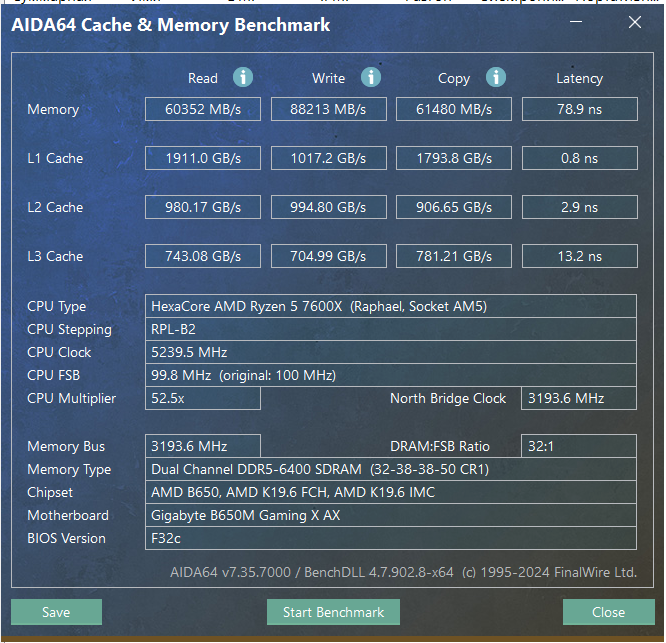
Task: Click DRAM:FSB Ratio value 32:1
Action: pyautogui.click(x=579, y=446)
